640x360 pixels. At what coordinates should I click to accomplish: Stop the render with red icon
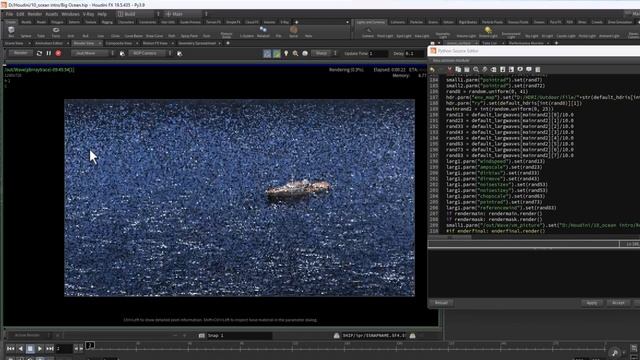(58, 53)
